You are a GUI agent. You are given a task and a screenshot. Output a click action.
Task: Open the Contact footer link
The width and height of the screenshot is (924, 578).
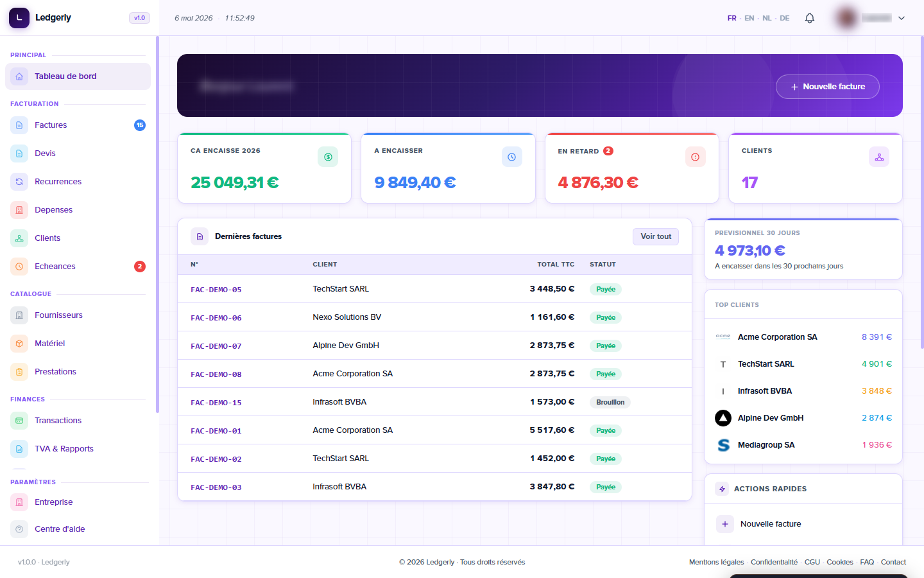[893, 562]
